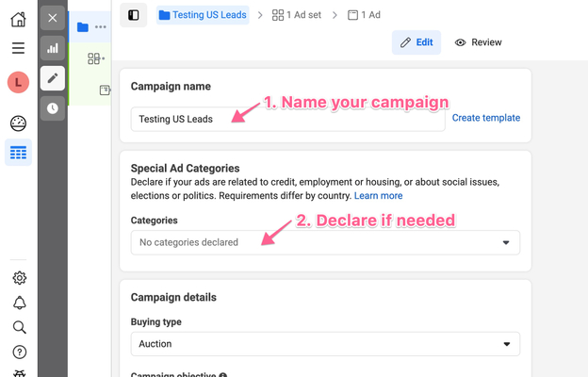This screenshot has height=377, width=588.
Task: Toggle the side panel layout button
Action: pyautogui.click(x=134, y=15)
